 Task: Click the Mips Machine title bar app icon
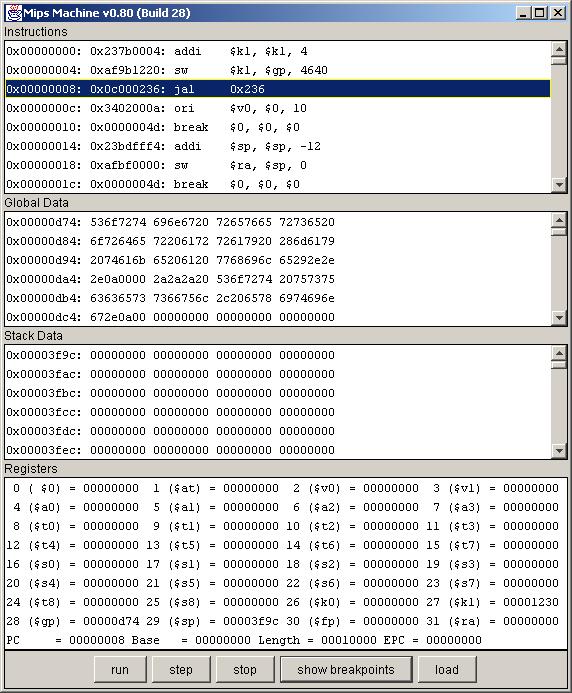pos(14,12)
